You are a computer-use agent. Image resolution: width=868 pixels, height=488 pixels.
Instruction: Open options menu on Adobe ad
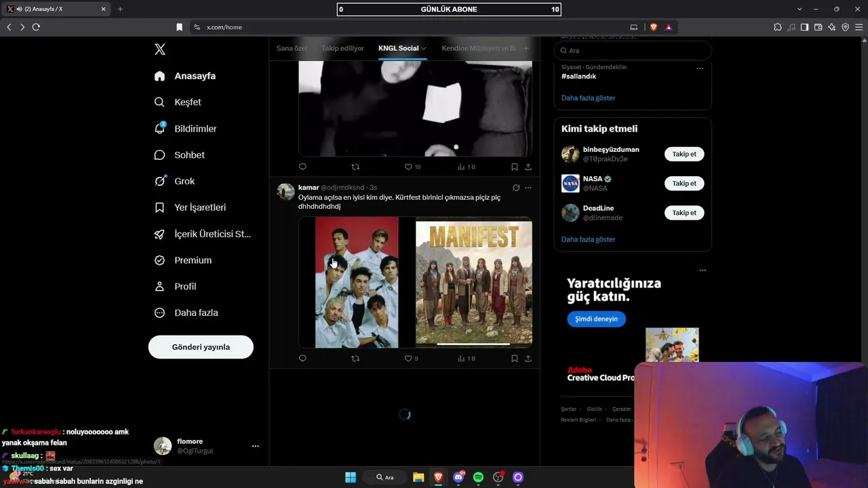(703, 270)
